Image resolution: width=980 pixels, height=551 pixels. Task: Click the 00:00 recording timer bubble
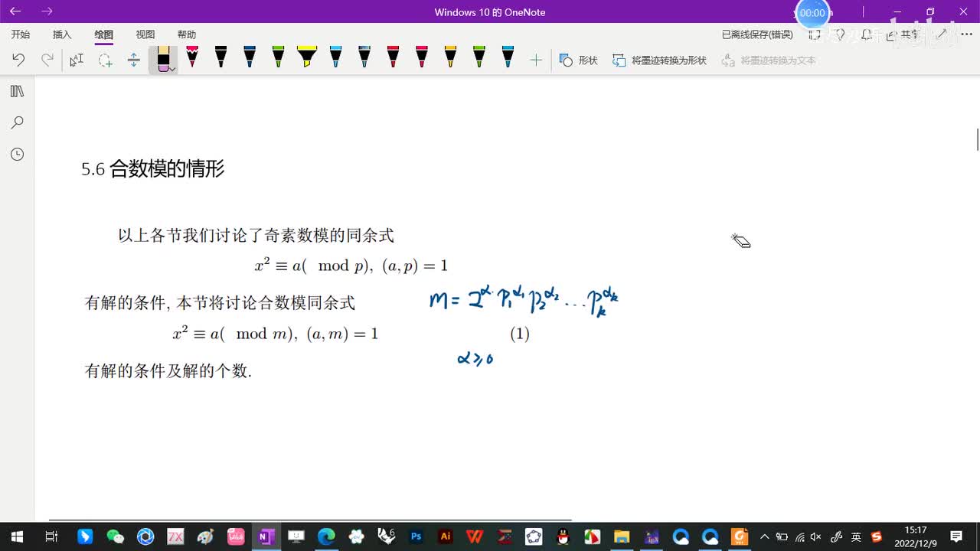(813, 13)
